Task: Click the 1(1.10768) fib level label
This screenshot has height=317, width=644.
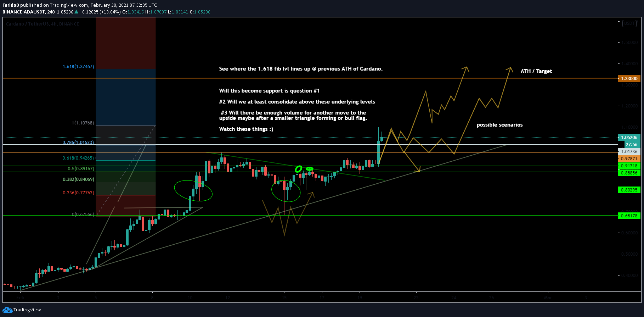Action: (83, 123)
